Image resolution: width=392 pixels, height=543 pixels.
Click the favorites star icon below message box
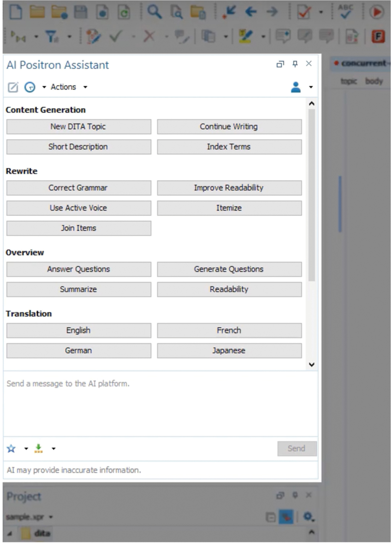tap(11, 449)
